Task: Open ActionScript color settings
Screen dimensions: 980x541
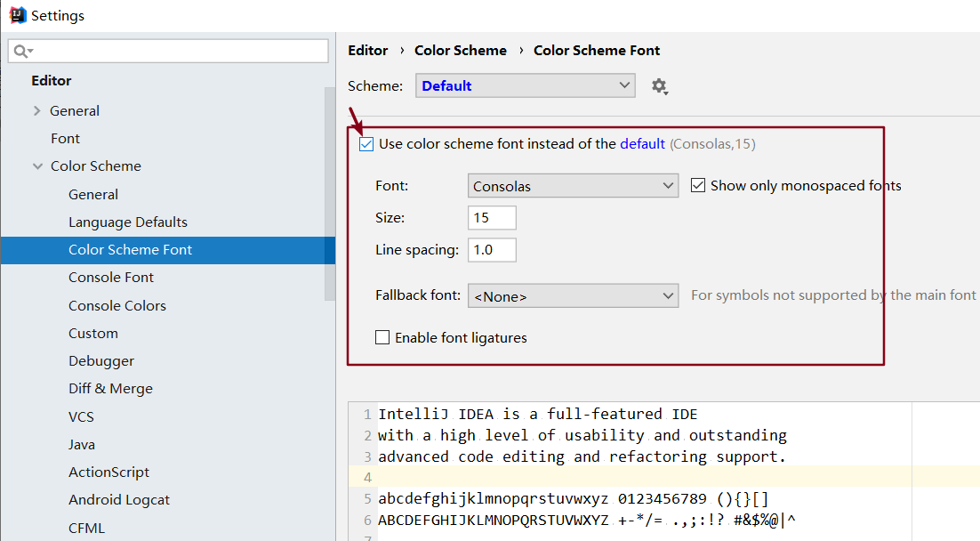Action: 108,472
